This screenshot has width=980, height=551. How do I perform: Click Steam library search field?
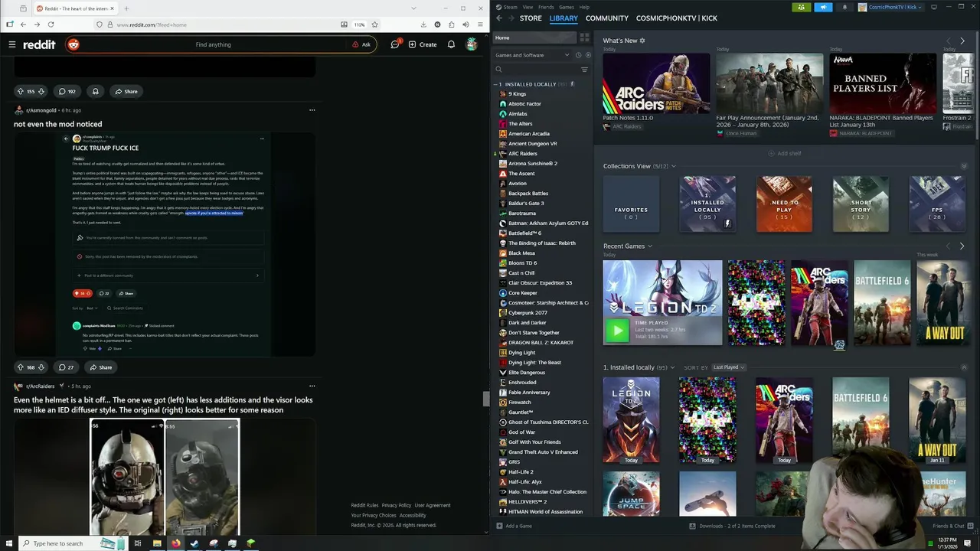pos(536,70)
